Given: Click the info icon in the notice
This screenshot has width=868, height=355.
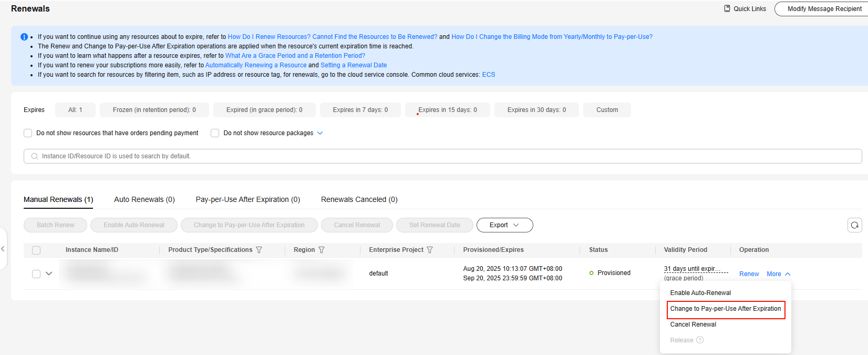Looking at the screenshot, I should (24, 37).
